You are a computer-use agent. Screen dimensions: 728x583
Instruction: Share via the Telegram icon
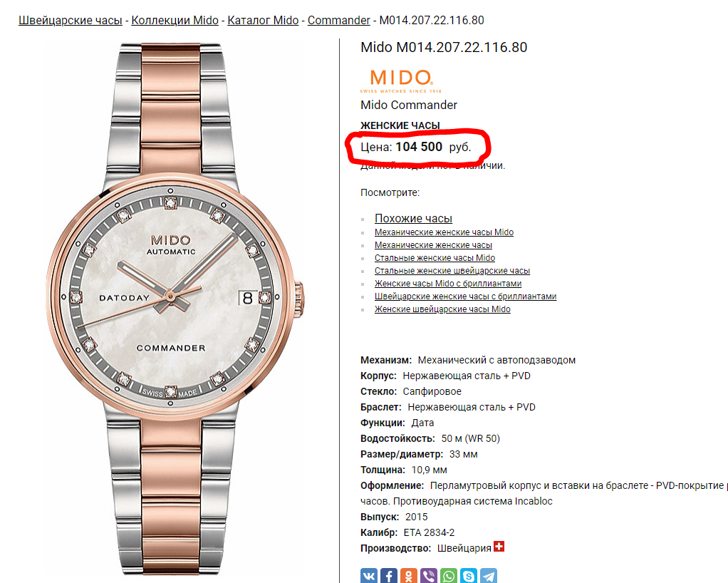pos(489,576)
